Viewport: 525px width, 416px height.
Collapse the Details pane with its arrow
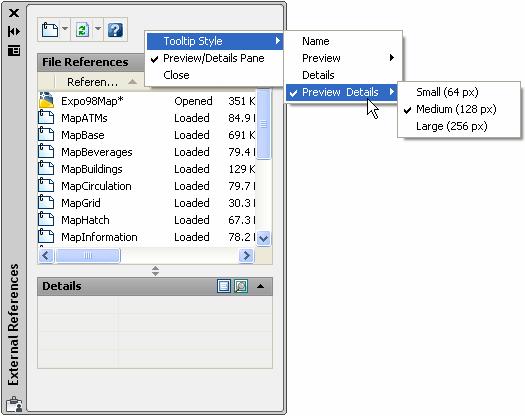260,286
